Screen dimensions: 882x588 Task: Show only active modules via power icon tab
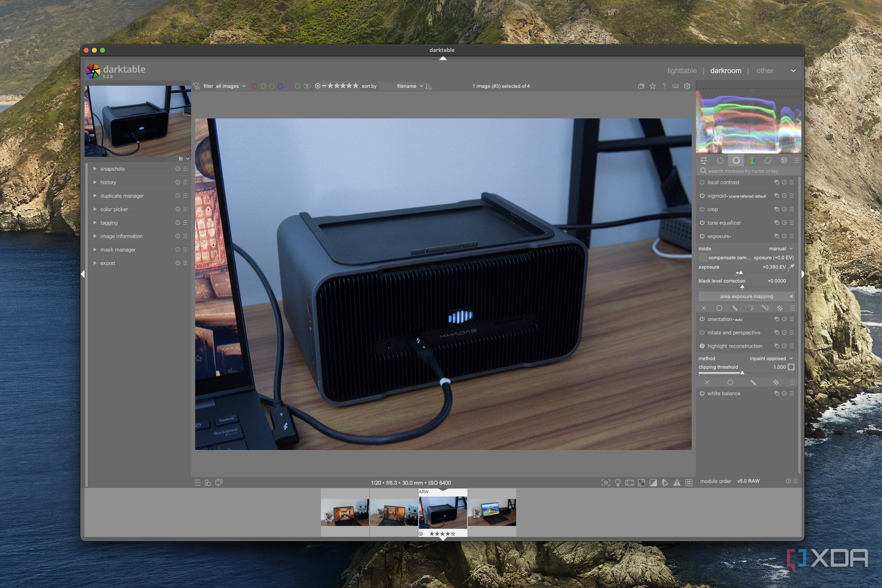(x=720, y=160)
